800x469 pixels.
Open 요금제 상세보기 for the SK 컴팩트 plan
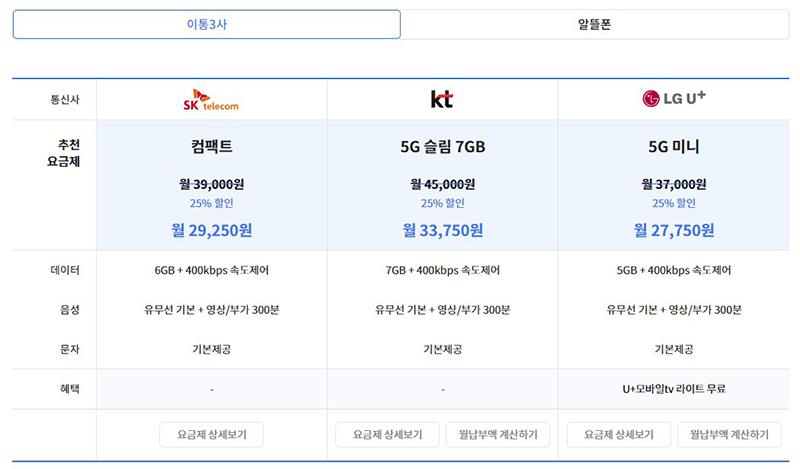pyautogui.click(x=211, y=435)
